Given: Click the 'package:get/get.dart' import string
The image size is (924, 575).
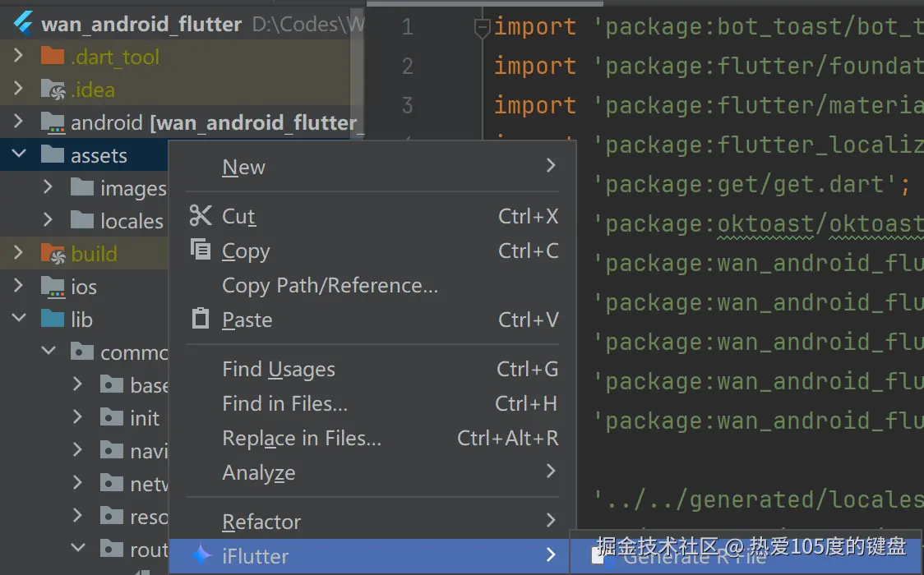Looking at the screenshot, I should coord(746,185).
